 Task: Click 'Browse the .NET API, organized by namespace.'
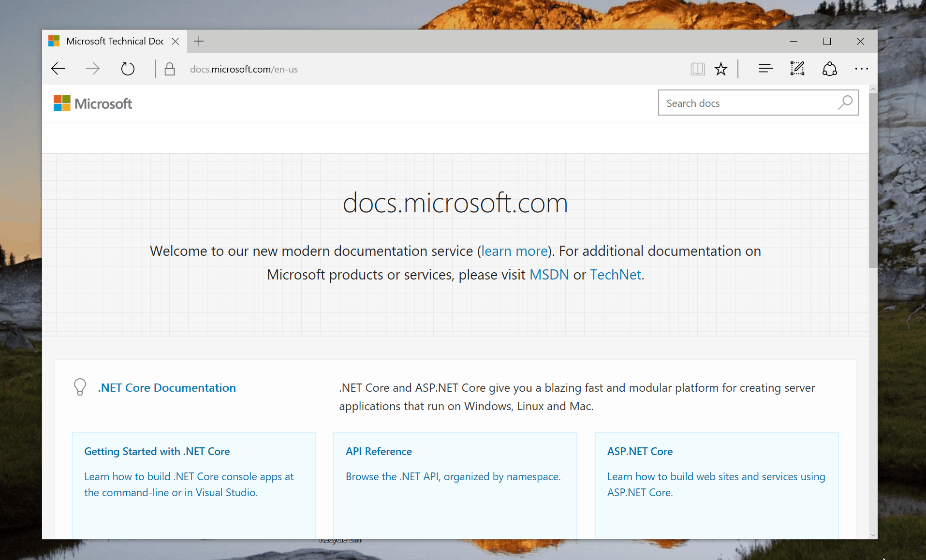pyautogui.click(x=453, y=477)
